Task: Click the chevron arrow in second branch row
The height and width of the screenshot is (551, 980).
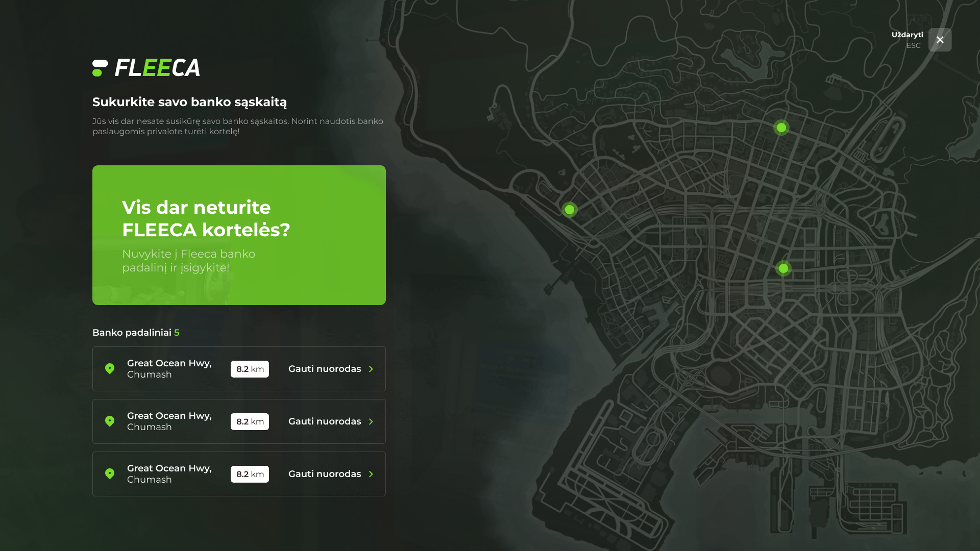Action: click(371, 421)
